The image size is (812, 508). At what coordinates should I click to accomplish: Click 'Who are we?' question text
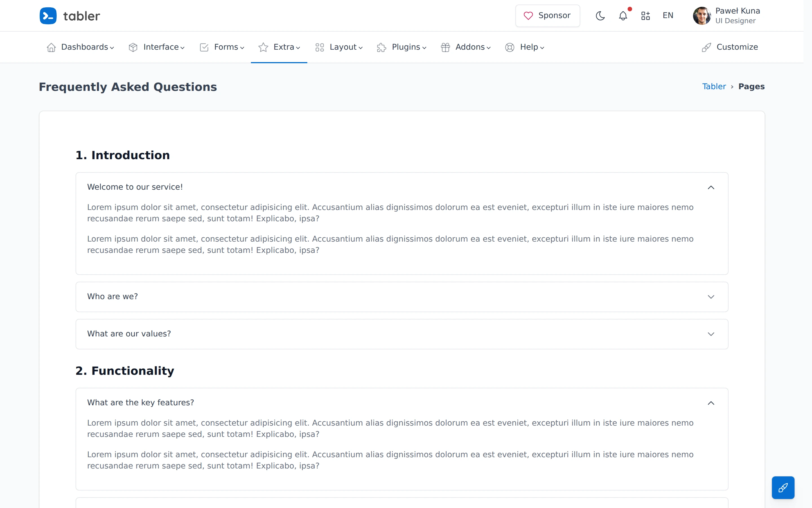click(x=112, y=296)
